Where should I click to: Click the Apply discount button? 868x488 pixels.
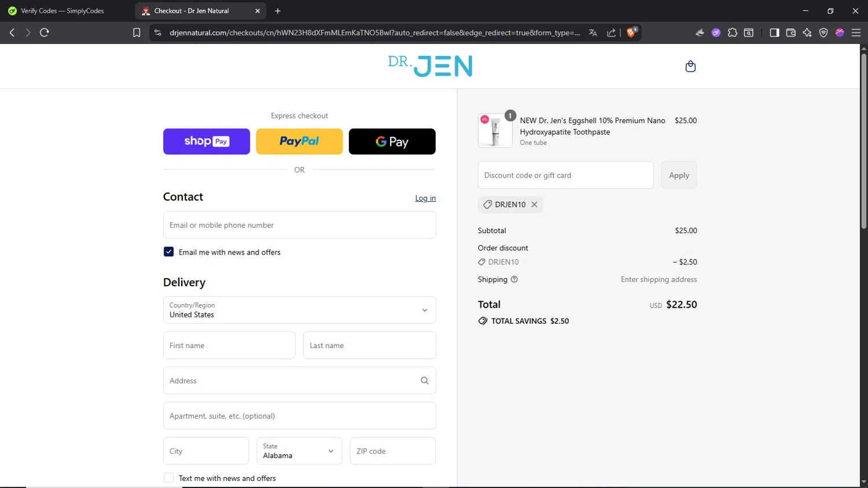pyautogui.click(x=679, y=175)
